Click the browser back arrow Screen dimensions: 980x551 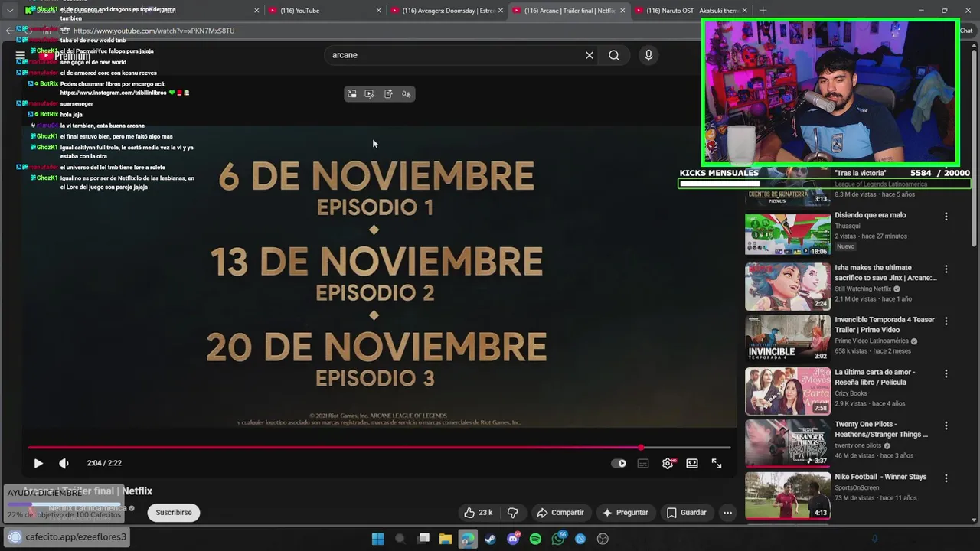coord(9,31)
